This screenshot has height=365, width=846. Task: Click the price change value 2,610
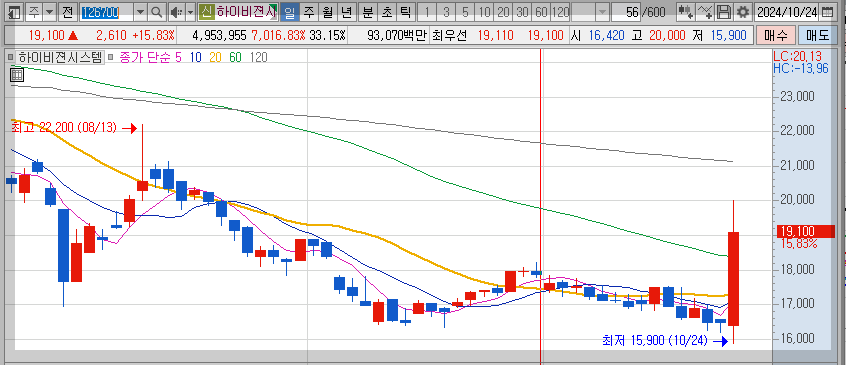click(x=111, y=36)
